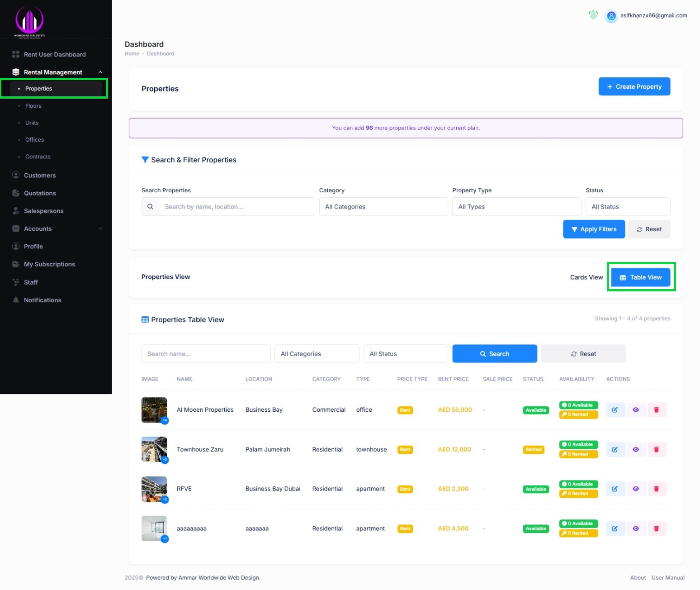700x590 pixels.
Task: Click eye icon for Townhouse Zaru
Action: pyautogui.click(x=636, y=450)
